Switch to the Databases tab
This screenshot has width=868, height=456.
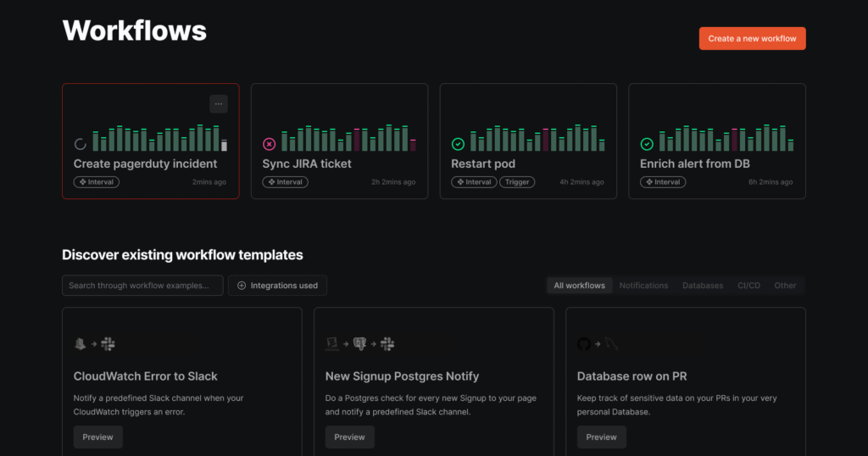point(703,286)
